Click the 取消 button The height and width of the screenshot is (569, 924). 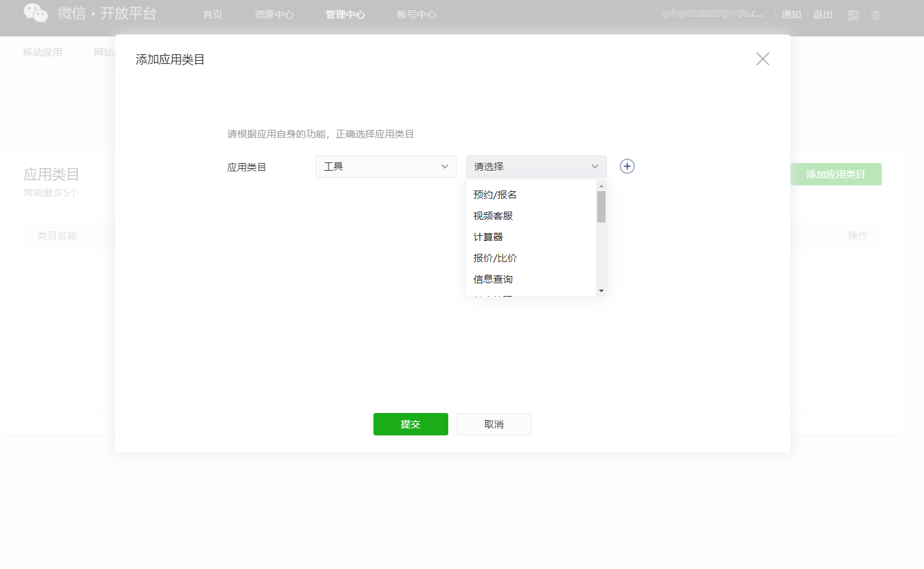coord(494,424)
